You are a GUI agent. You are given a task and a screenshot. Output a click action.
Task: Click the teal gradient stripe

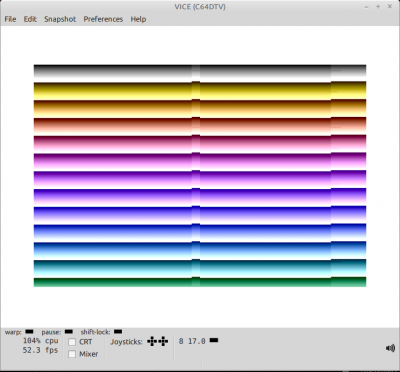(x=200, y=268)
